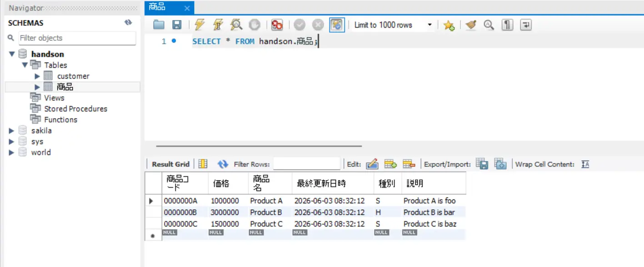Select Views under handson
Viewport: 644px width, 267px height.
tap(54, 98)
